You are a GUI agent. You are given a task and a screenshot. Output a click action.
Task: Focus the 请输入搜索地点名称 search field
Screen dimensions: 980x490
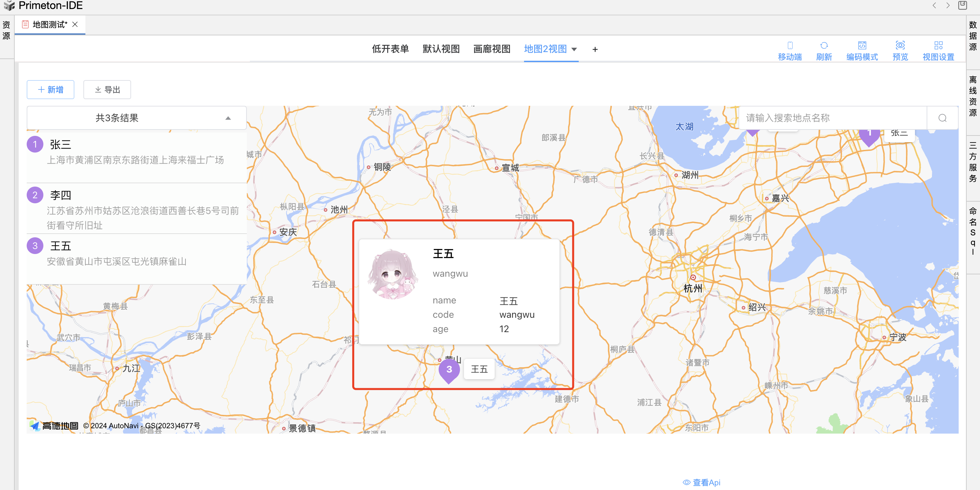point(832,118)
